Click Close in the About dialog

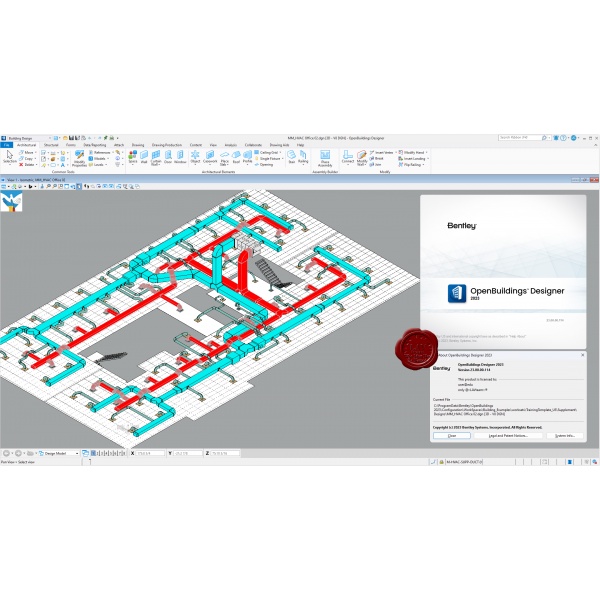pos(452,436)
